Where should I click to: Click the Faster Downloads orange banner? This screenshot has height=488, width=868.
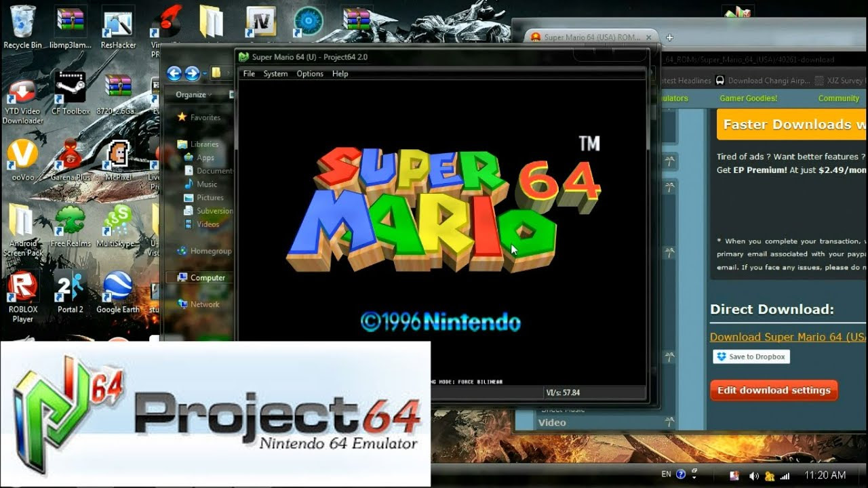click(791, 125)
